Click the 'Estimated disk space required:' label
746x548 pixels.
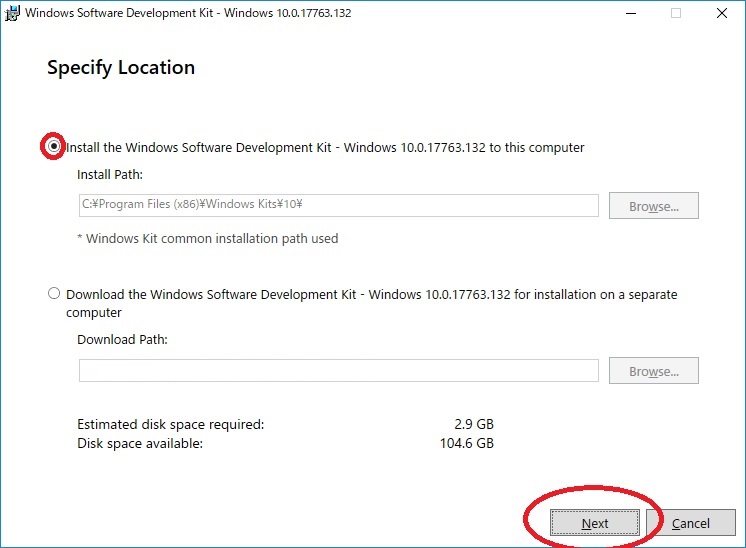point(170,424)
